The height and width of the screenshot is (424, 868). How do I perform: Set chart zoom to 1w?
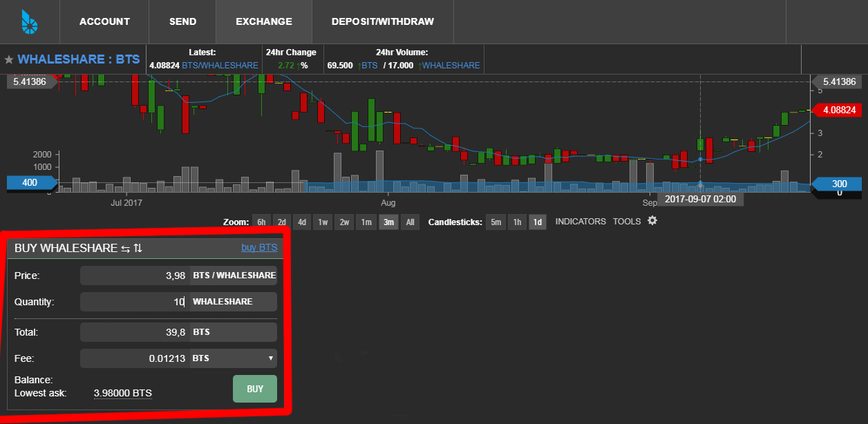tap(323, 222)
